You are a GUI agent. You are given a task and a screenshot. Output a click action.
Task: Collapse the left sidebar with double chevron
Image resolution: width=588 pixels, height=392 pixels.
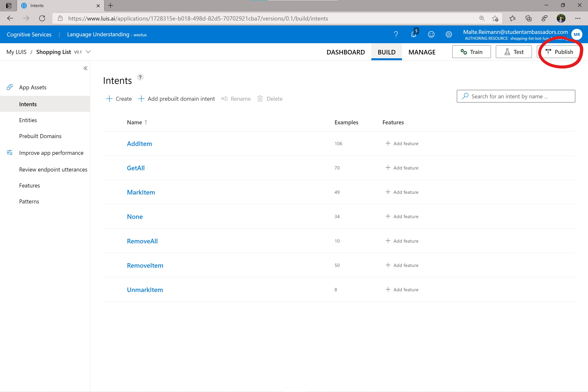[85, 68]
